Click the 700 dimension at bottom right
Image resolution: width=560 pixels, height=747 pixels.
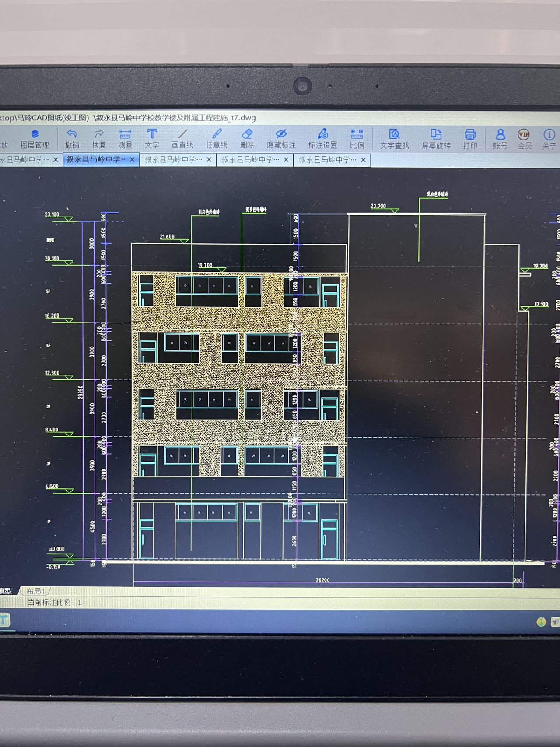click(x=518, y=580)
